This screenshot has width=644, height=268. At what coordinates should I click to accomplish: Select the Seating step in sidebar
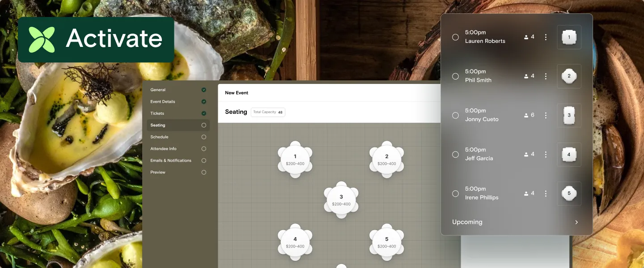point(178,125)
